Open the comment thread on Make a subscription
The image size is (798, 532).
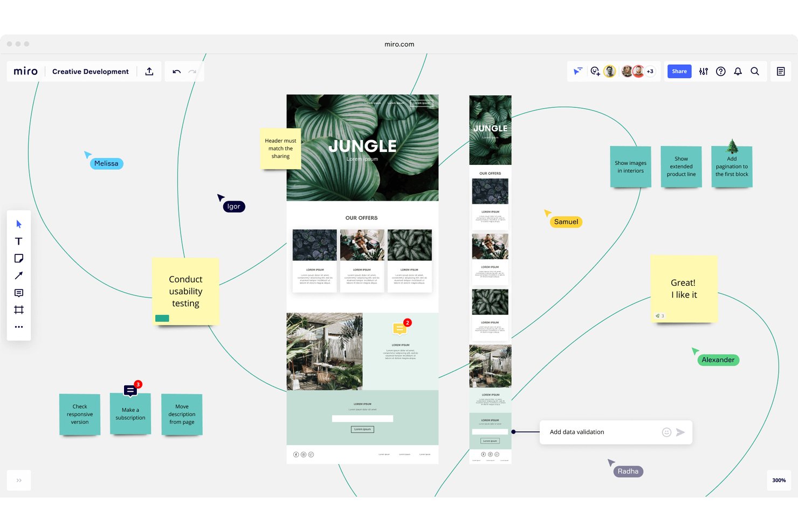(130, 390)
